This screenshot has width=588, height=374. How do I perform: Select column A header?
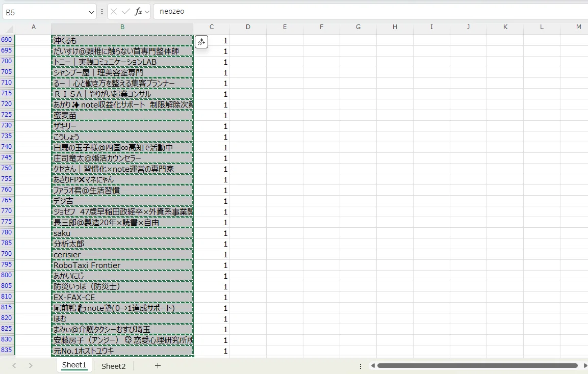tap(33, 27)
